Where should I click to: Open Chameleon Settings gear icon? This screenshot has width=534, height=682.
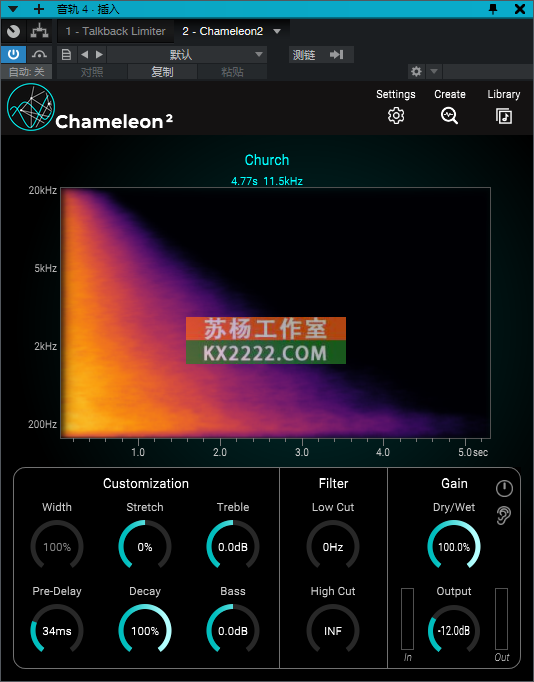[396, 116]
